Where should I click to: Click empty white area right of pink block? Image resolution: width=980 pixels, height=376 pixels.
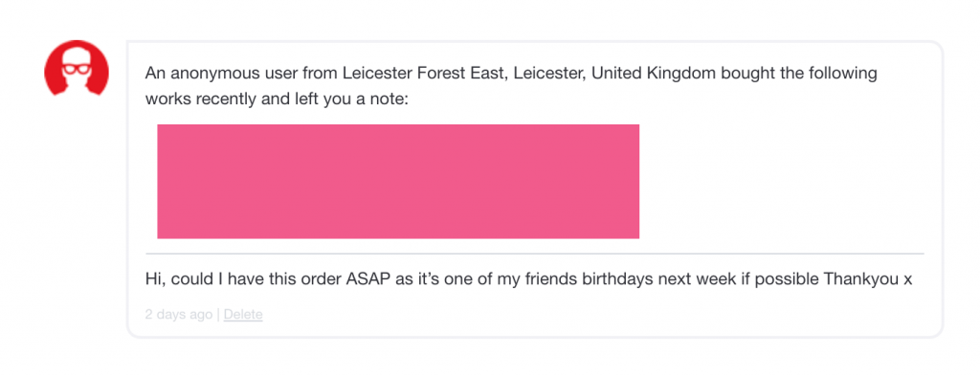(x=781, y=181)
